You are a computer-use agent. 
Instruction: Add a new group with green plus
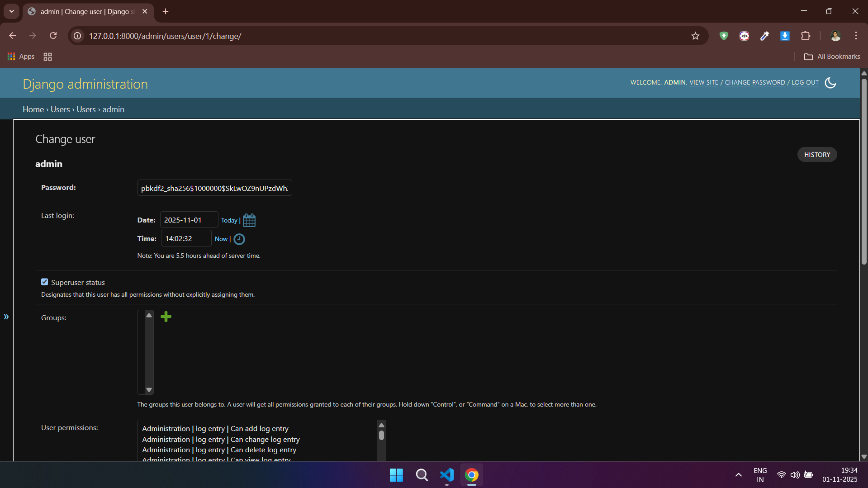166,317
